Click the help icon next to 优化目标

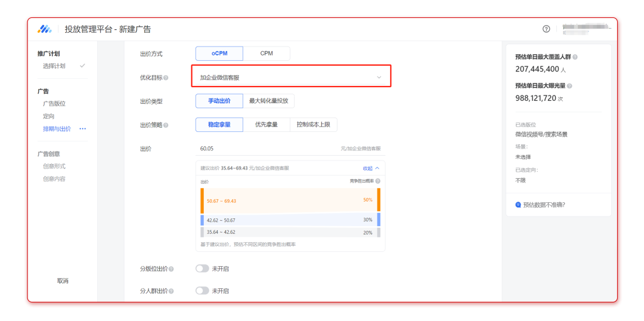coord(166,78)
